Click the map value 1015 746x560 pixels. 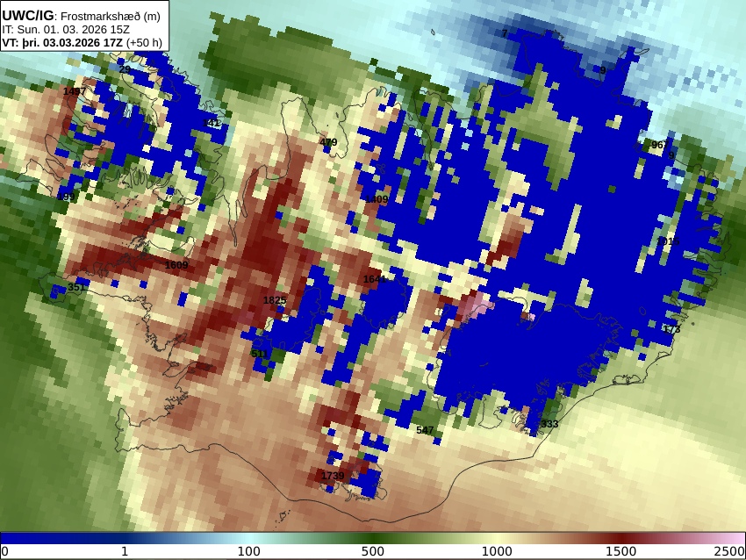[x=668, y=241]
